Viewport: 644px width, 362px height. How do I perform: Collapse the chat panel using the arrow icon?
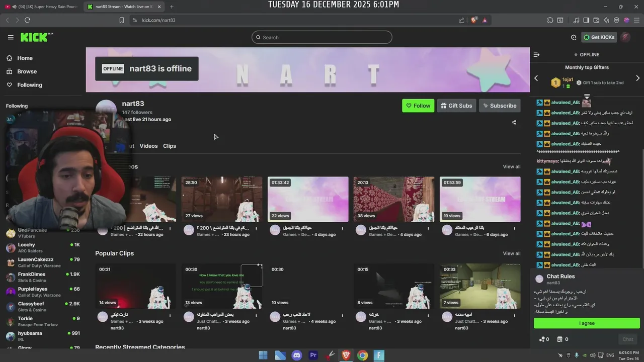pyautogui.click(x=536, y=54)
